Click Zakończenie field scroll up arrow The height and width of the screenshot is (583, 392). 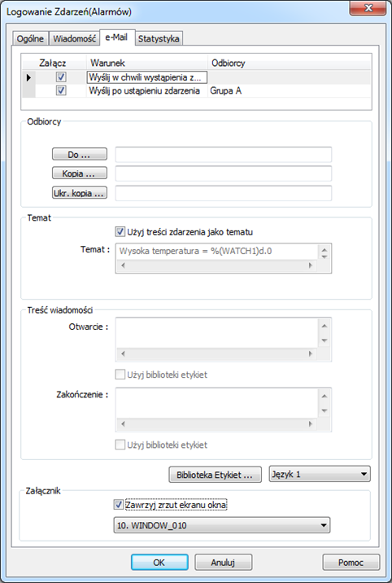click(324, 397)
